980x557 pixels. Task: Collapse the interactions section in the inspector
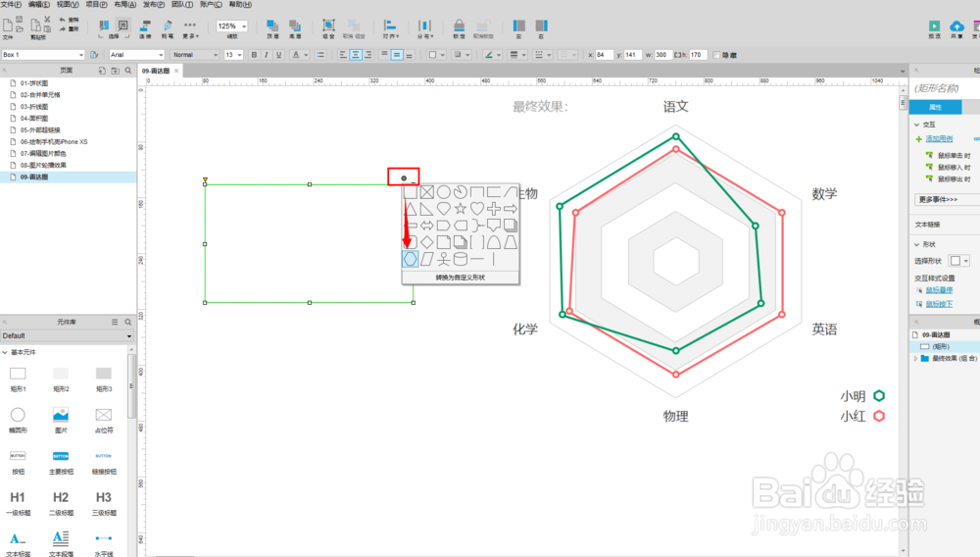(x=917, y=125)
